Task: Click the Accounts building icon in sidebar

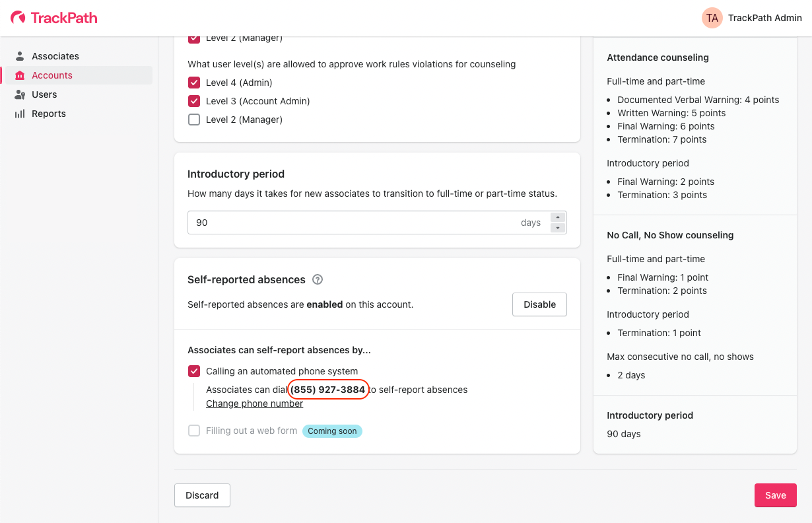Action: [x=20, y=75]
